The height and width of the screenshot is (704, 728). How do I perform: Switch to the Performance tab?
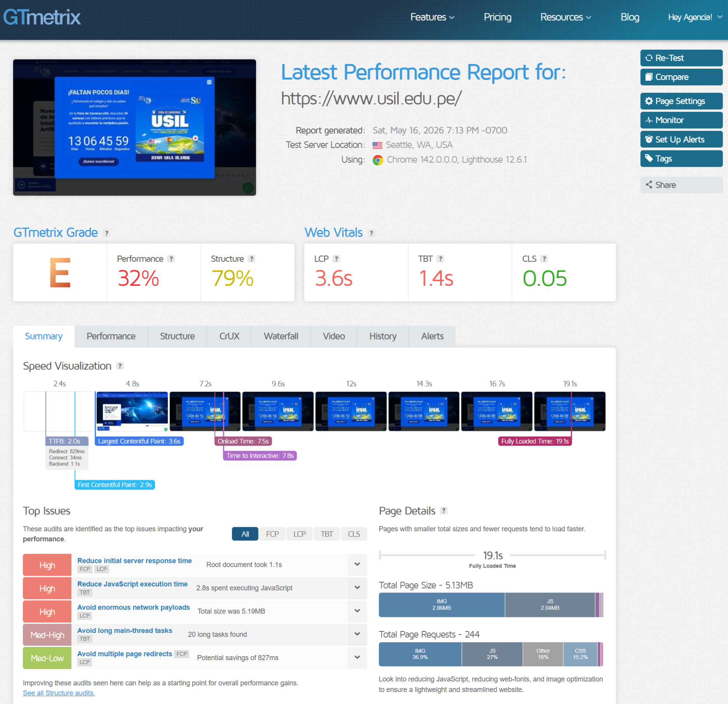point(111,336)
